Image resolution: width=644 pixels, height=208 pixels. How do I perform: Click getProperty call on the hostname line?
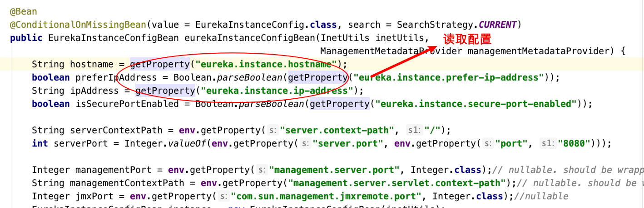click(159, 64)
